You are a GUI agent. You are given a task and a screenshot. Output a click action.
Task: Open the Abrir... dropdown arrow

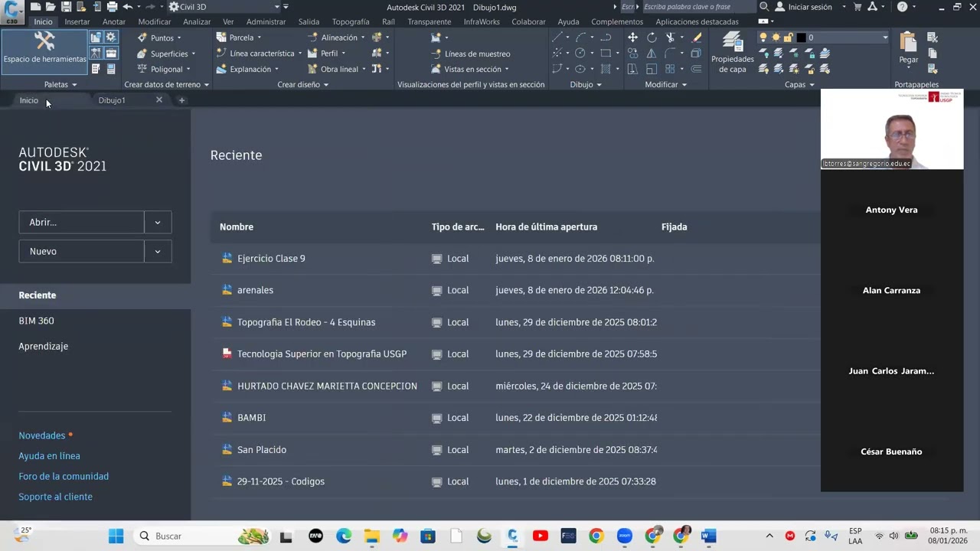pos(158,222)
